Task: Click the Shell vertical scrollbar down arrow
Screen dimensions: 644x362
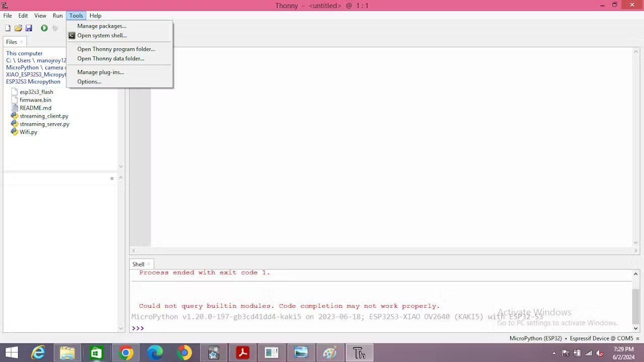Action: tap(635, 328)
